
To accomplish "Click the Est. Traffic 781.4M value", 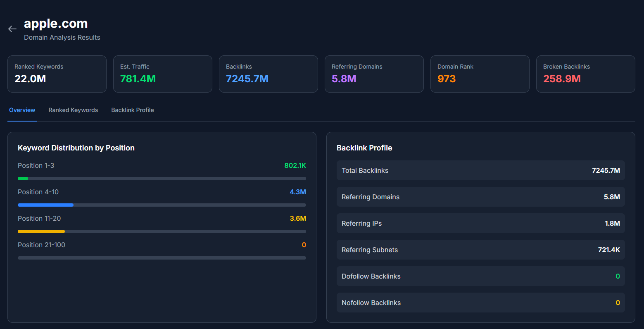I will (x=138, y=79).
